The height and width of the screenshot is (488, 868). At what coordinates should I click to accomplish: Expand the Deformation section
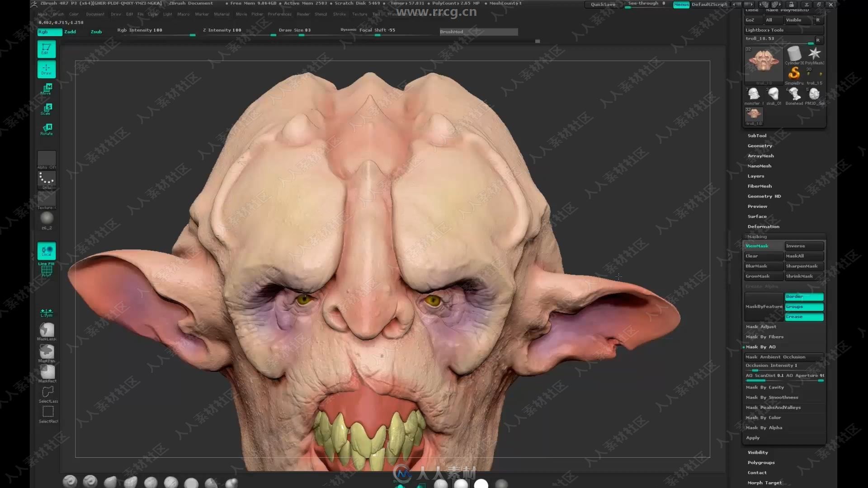click(x=764, y=226)
